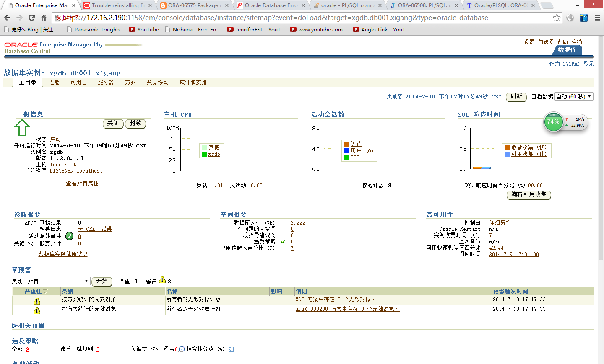Switch to the 数据移动 tab
This screenshot has height=364, width=604.
(158, 83)
